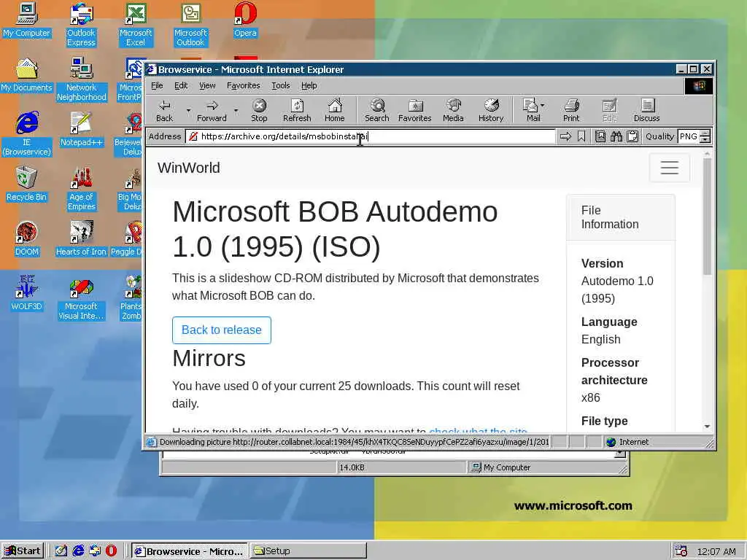Click the Show Desktop quick launch icon
Image resolution: width=747 pixels, height=560 pixels.
point(61,551)
